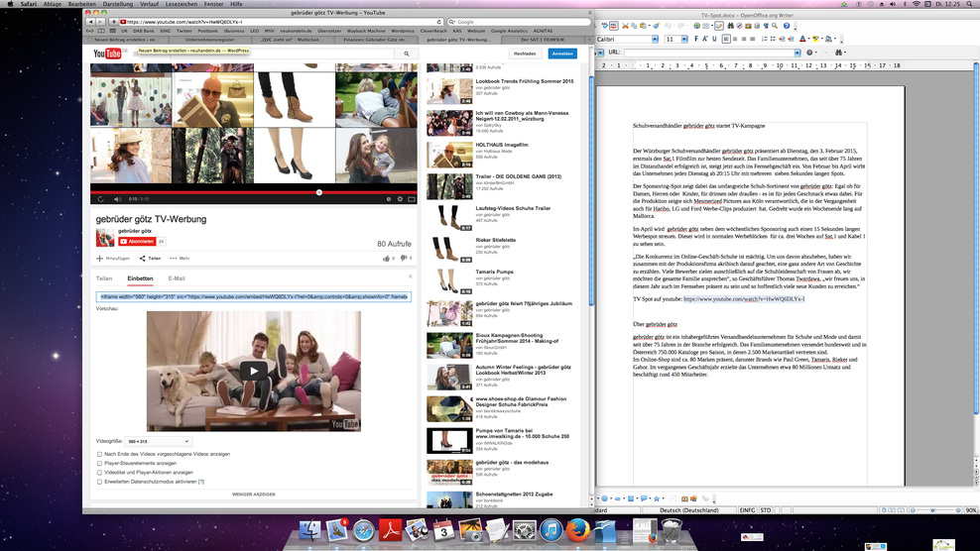980x551 pixels.
Task: Toggle AutoSpellcheck icon in Writer
Action: [x=614, y=26]
